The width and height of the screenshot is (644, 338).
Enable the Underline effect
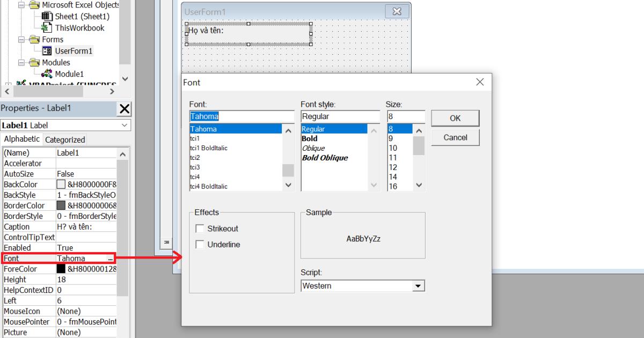[200, 244]
